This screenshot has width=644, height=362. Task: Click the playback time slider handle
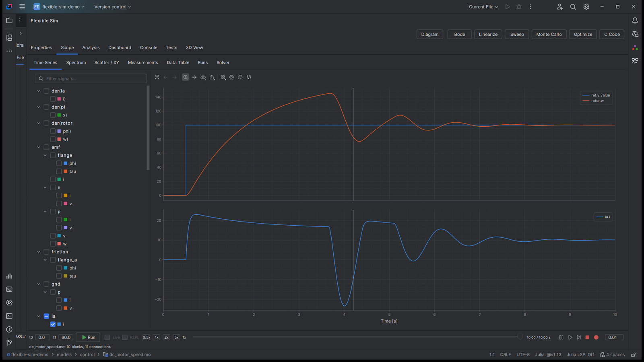pos(520,337)
